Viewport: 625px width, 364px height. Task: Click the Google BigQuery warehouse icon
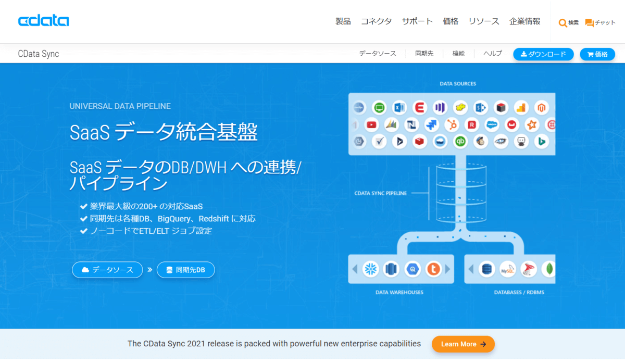[x=413, y=269]
